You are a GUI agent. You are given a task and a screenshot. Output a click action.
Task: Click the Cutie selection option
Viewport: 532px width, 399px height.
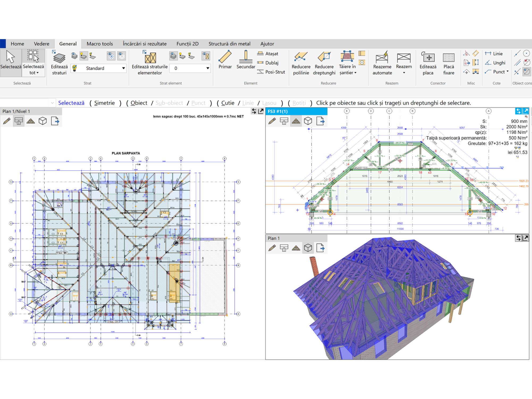pyautogui.click(x=228, y=103)
